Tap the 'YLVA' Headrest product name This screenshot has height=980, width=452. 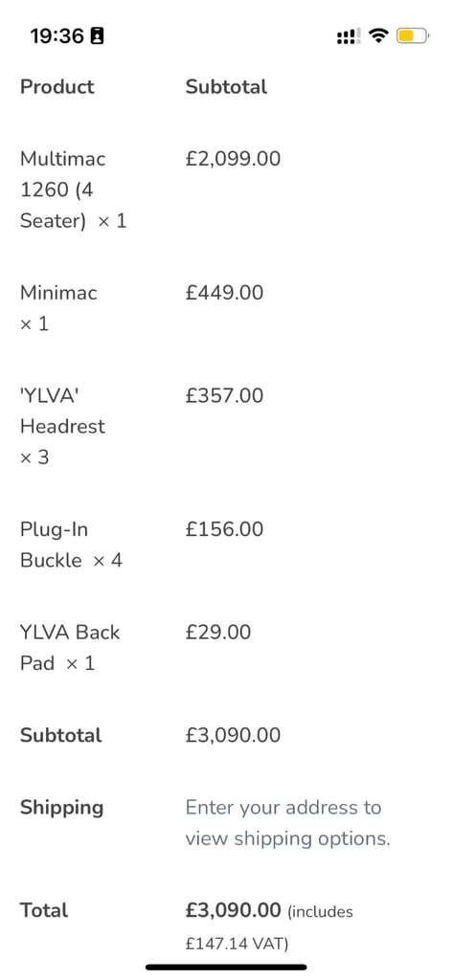click(x=62, y=411)
